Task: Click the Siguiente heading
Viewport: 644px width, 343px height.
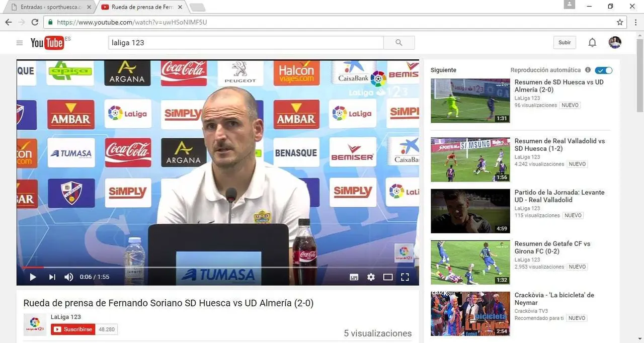Action: click(443, 70)
